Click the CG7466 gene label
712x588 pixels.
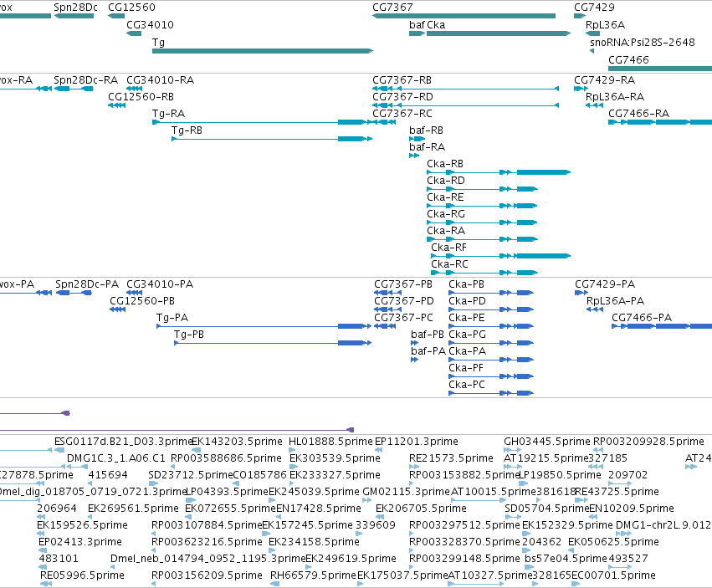[x=628, y=59]
